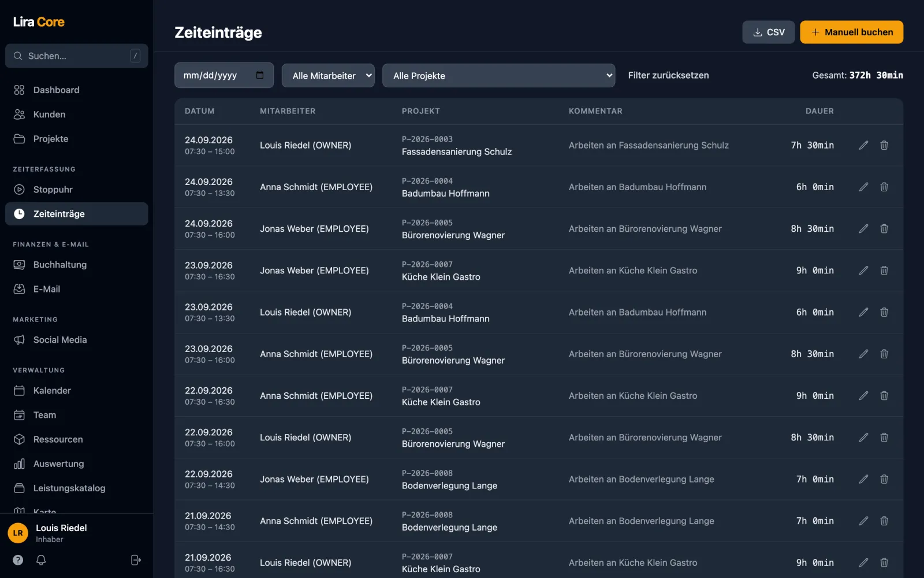Screen dimensions: 924x578
Task: Click the Lira Core logo
Action: click(39, 22)
